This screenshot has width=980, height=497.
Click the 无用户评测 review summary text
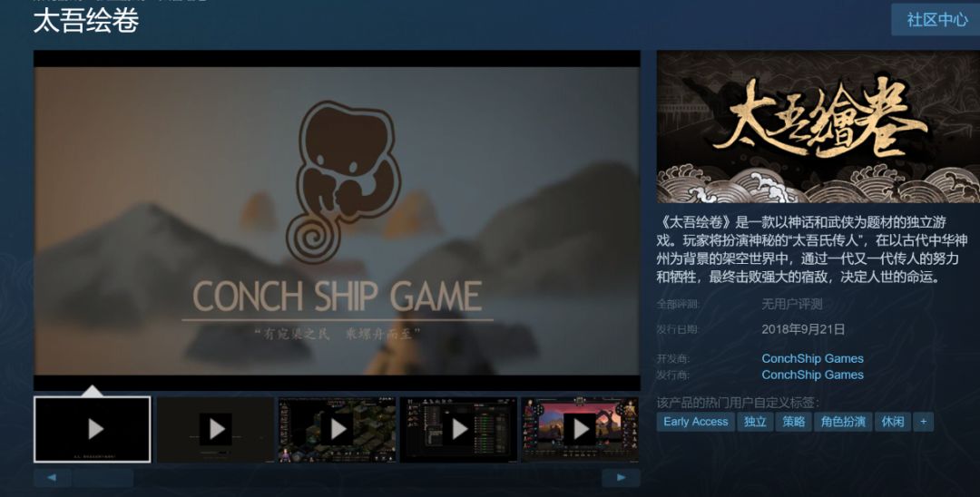coord(792,304)
